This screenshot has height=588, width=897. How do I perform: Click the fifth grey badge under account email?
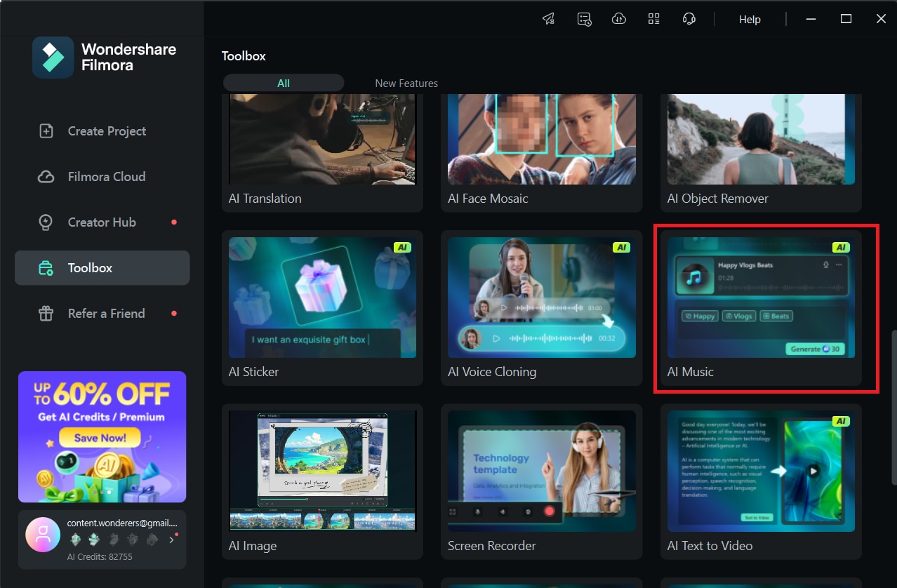tap(152, 540)
